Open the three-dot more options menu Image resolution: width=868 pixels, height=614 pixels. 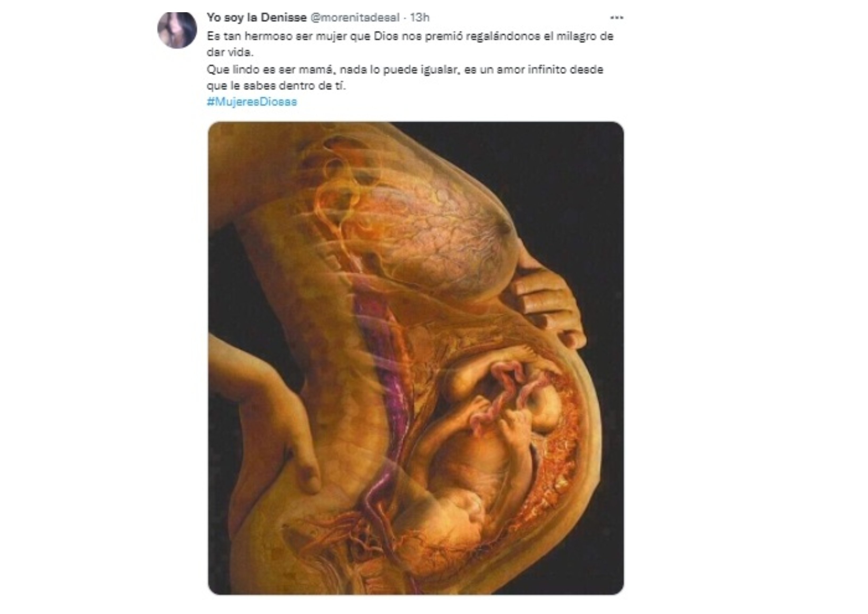[616, 17]
